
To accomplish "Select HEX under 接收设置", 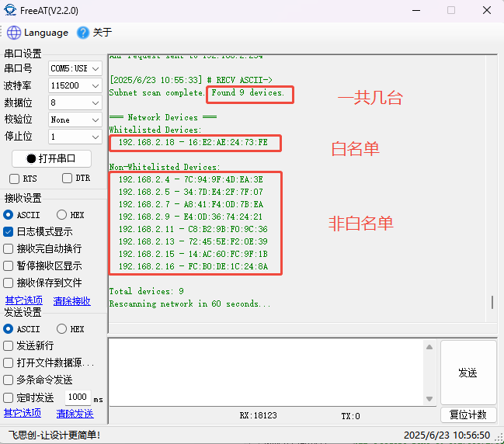I will coord(61,214).
